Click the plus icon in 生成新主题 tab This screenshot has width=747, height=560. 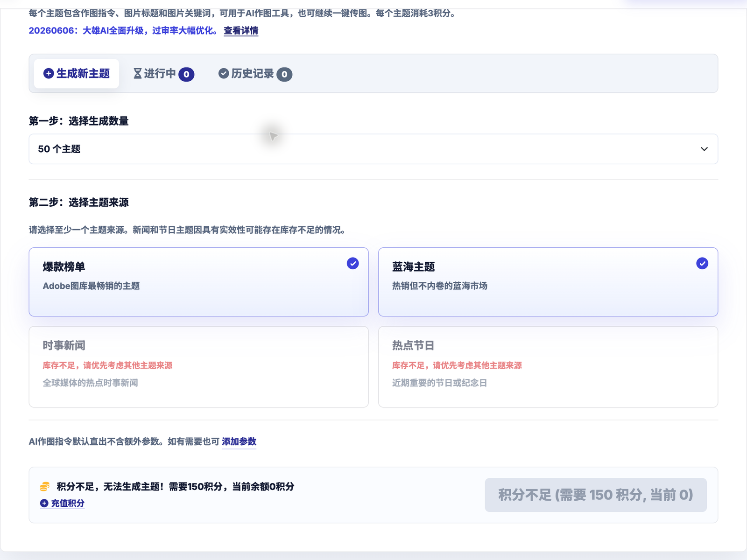[49, 73]
